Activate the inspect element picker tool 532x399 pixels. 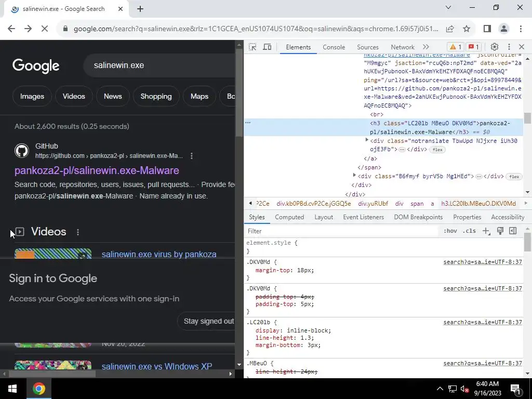[252, 47]
